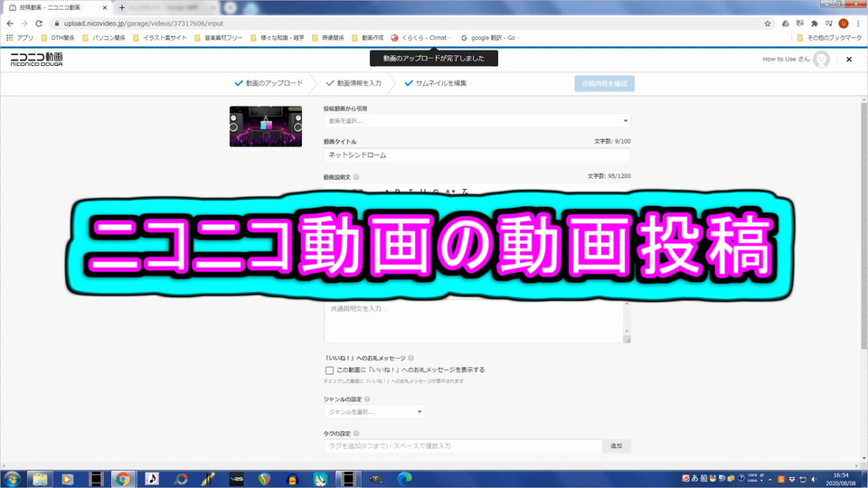Viewport: 868px width, 488px height.
Task: Open the 音楽素材フリー bookmark folder
Action: tap(219, 38)
